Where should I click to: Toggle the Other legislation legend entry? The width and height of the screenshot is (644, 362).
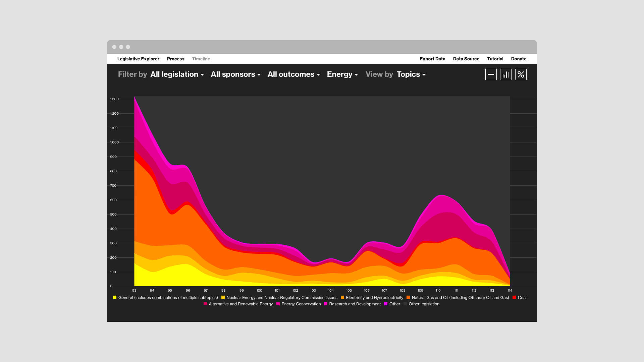point(421,304)
